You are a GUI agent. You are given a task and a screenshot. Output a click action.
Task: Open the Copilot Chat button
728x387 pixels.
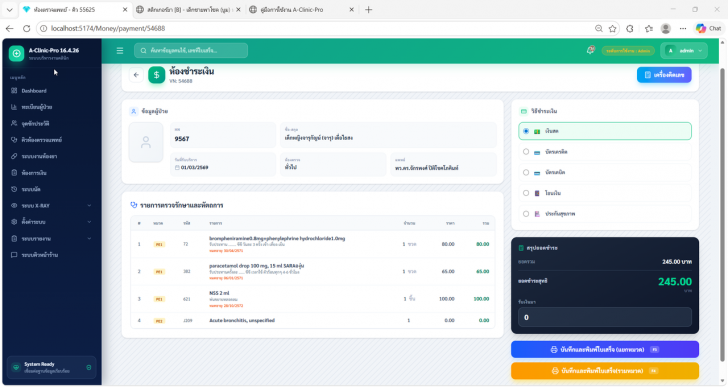tap(708, 28)
